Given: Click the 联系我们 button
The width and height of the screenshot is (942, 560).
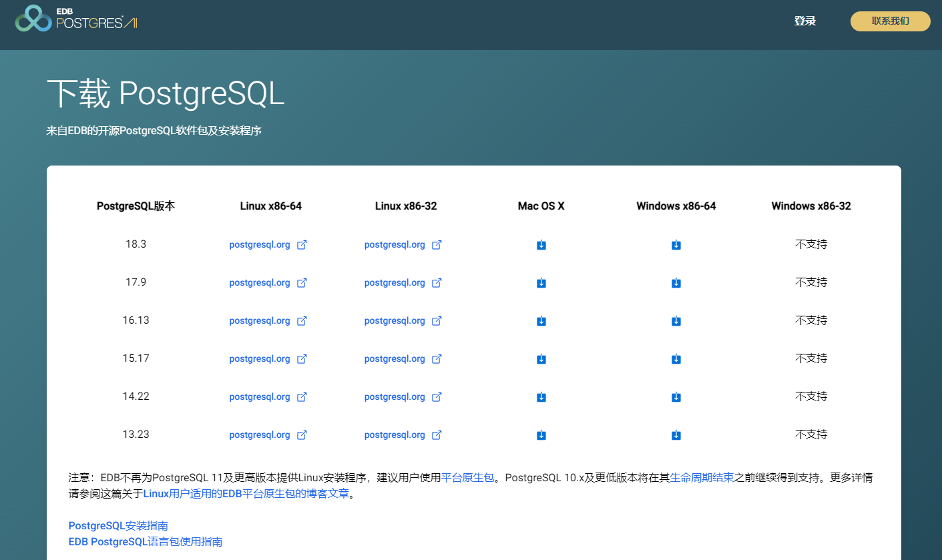Looking at the screenshot, I should 890,21.
